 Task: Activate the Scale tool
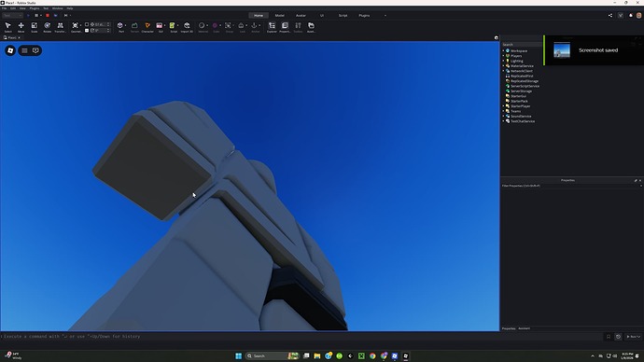coord(35,27)
